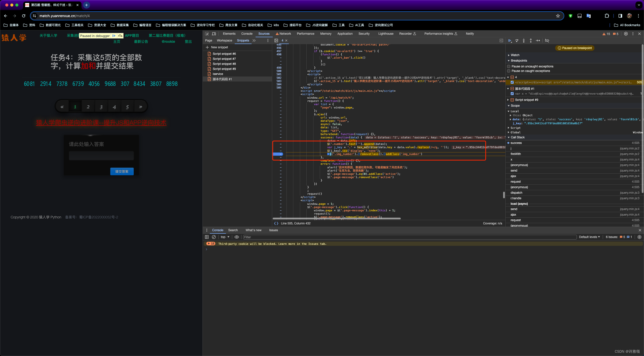Image resolution: width=644 pixels, height=356 pixels.
Task: Open Snippets pane more options menu
Action: [268, 41]
